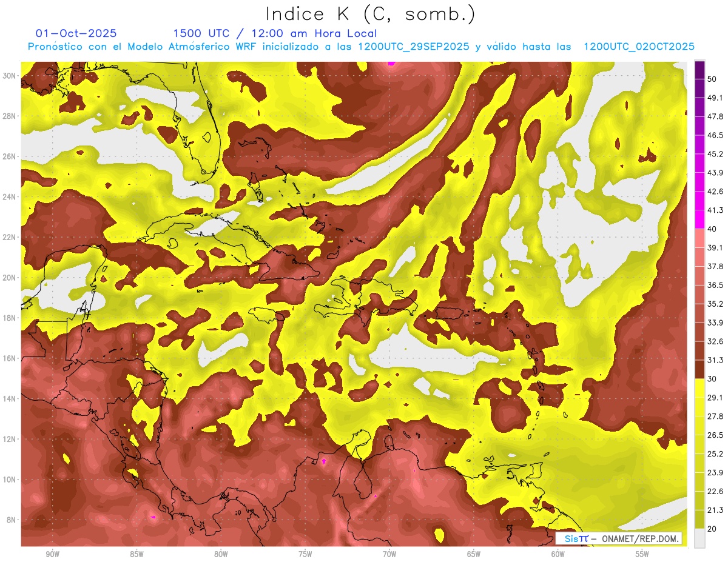Click the 70W longitude label
The image size is (728, 562).
389,554
